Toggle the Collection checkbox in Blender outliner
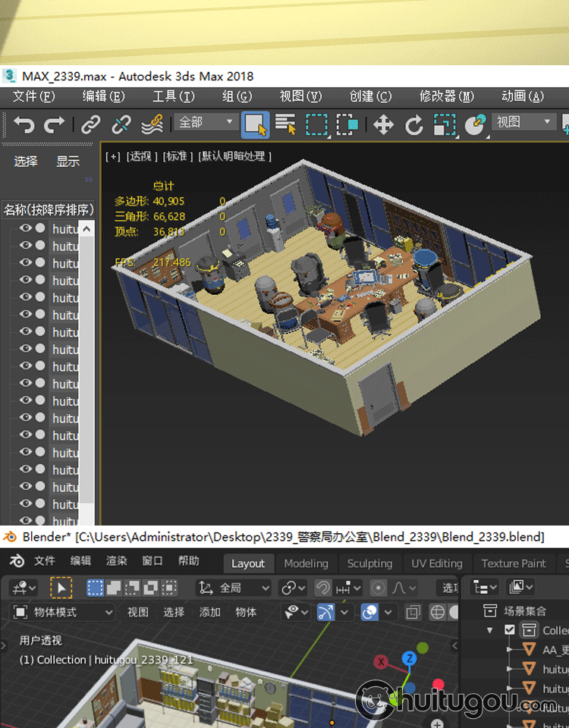Viewport: 569px width, 728px height. (x=510, y=630)
